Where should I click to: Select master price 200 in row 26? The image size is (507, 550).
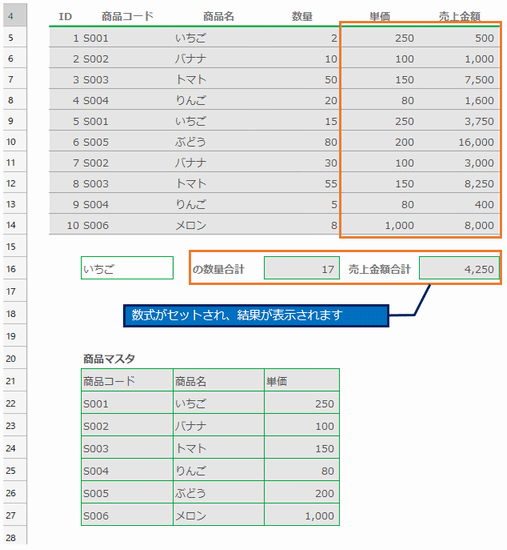302,492
